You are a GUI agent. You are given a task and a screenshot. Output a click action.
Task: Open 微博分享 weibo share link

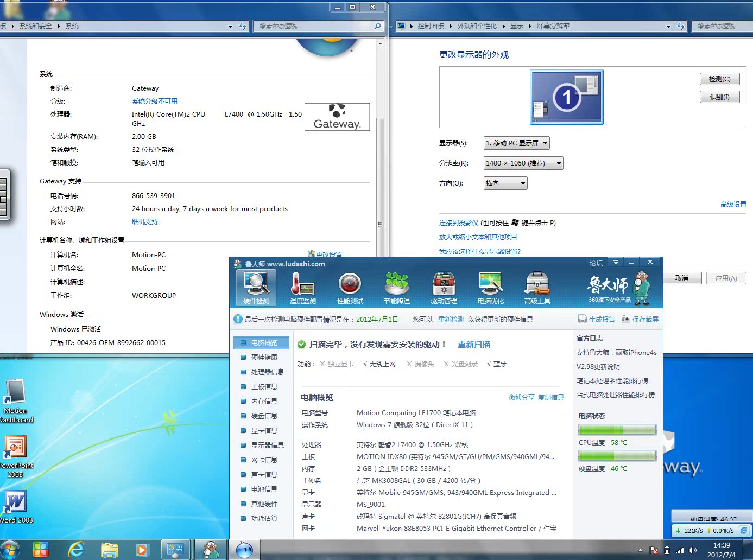(x=522, y=397)
